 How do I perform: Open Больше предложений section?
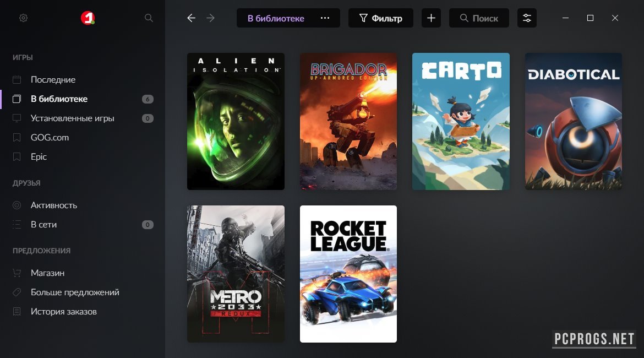click(x=75, y=292)
